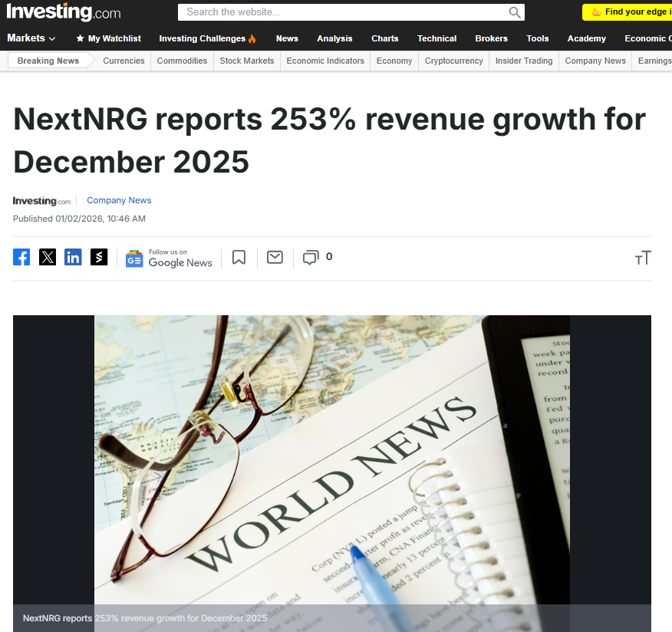
Task: Open the comments via speech bubble icon
Action: tap(311, 258)
